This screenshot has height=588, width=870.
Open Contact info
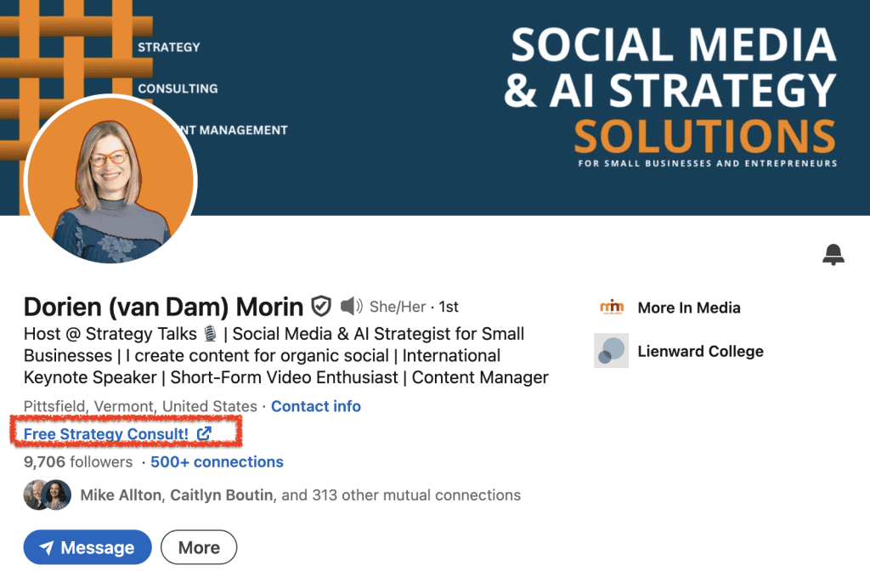[315, 406]
